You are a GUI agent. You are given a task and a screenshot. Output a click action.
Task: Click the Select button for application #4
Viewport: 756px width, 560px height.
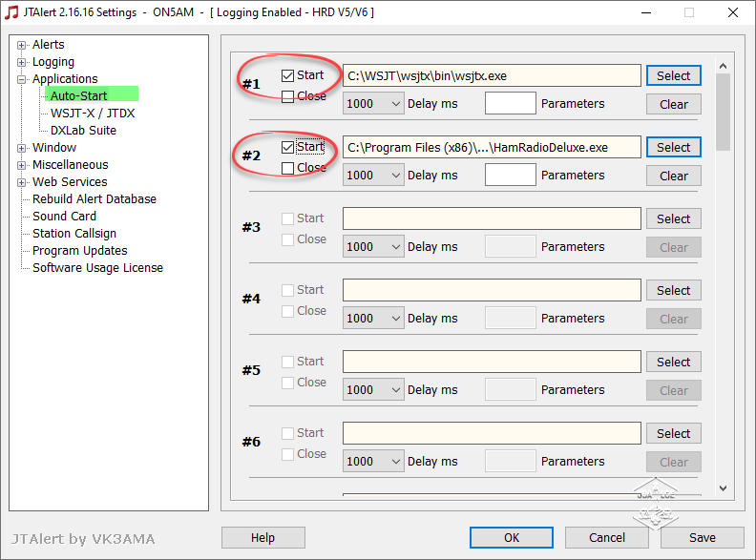(x=674, y=290)
